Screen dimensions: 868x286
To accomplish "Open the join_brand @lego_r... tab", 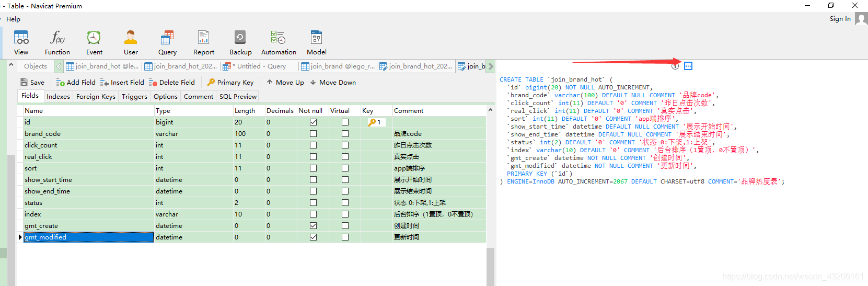I will click(x=338, y=66).
